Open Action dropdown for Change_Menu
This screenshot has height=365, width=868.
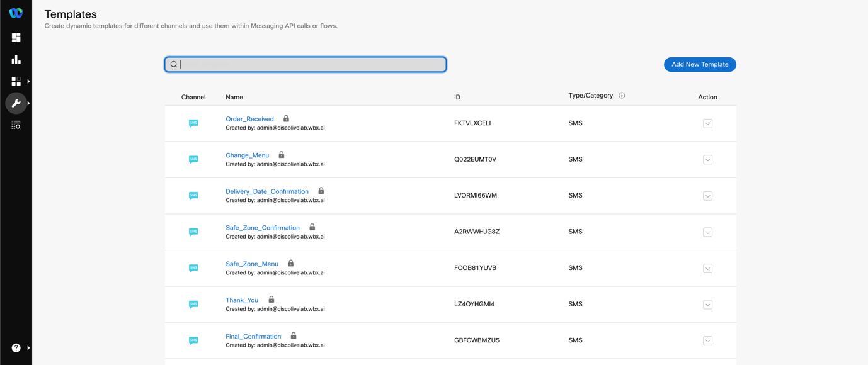[x=707, y=160]
